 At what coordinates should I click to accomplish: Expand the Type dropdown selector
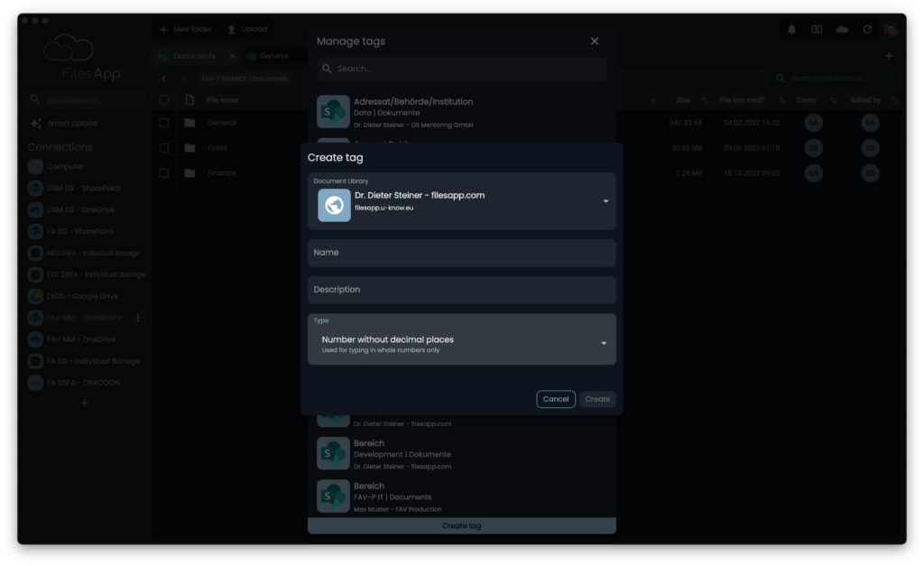461,339
